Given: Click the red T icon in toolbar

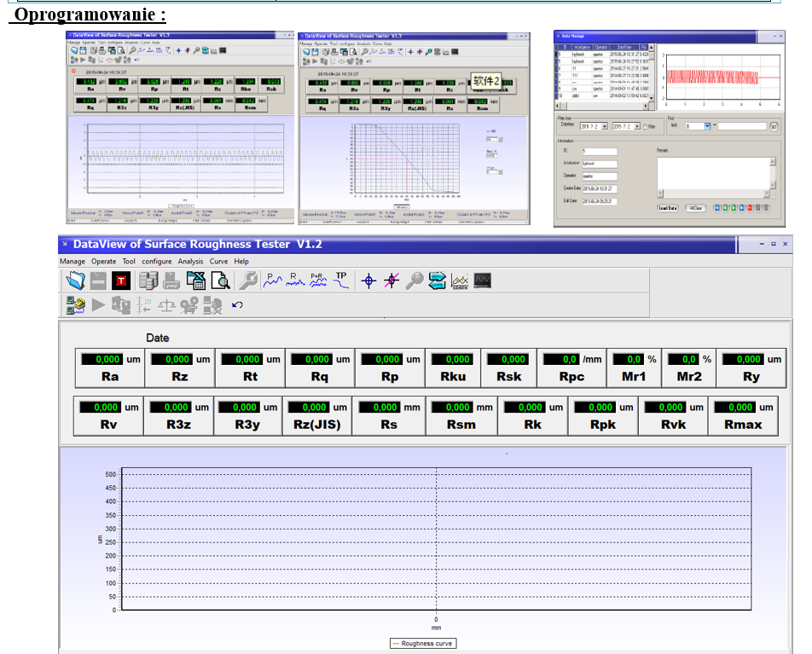Looking at the screenshot, I should (122, 281).
